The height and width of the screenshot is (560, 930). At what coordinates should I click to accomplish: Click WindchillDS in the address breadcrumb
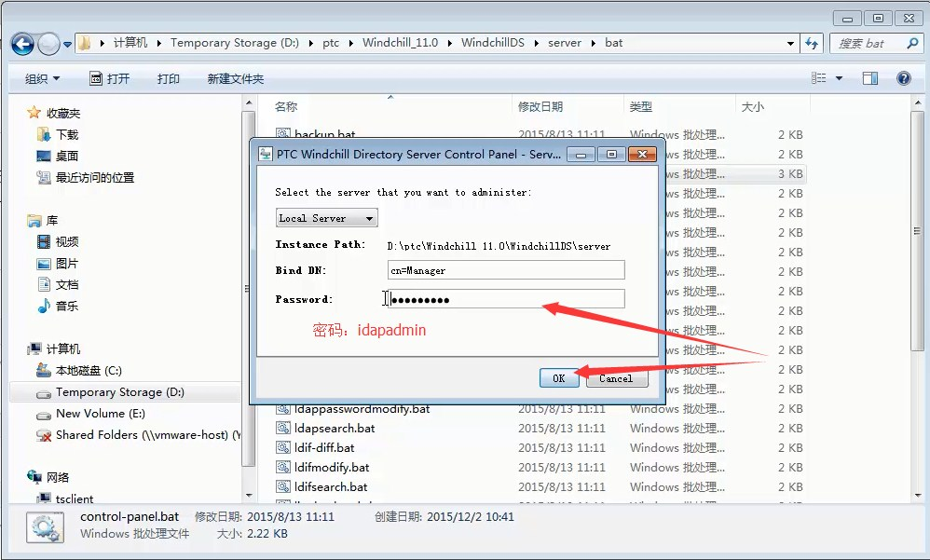493,43
